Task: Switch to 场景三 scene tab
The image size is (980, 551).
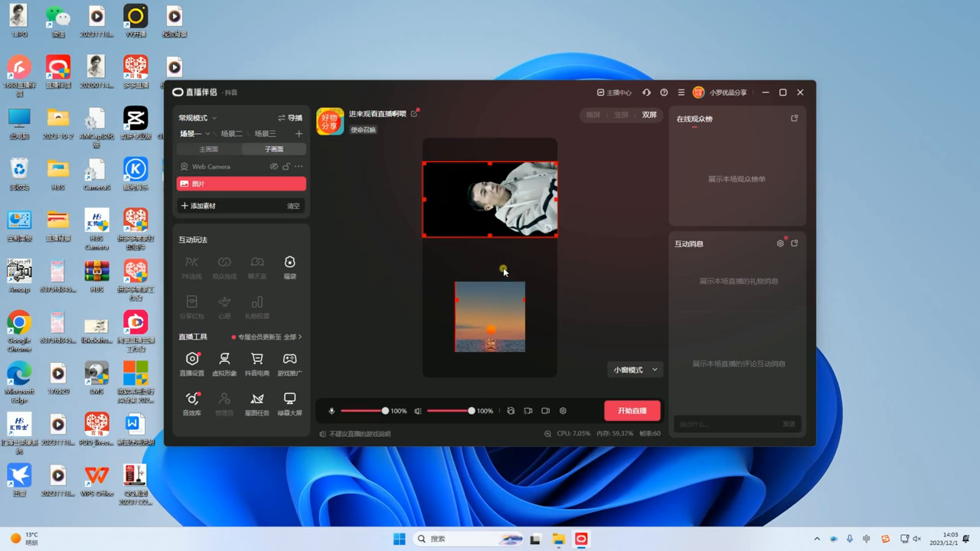Action: point(265,134)
